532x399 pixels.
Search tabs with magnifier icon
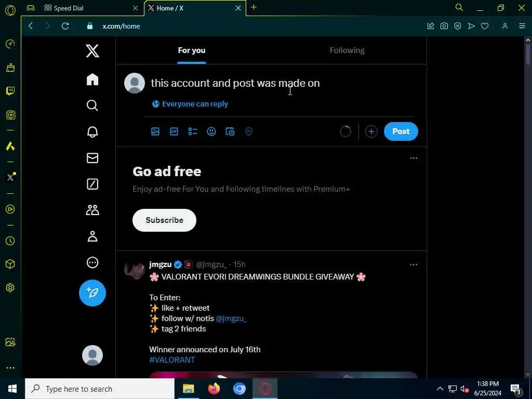point(459,7)
